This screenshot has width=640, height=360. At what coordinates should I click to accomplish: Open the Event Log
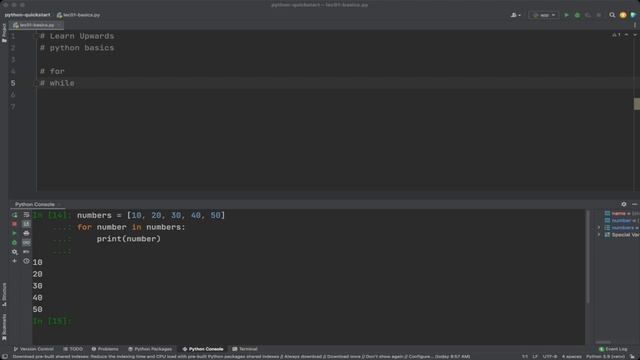click(613, 349)
